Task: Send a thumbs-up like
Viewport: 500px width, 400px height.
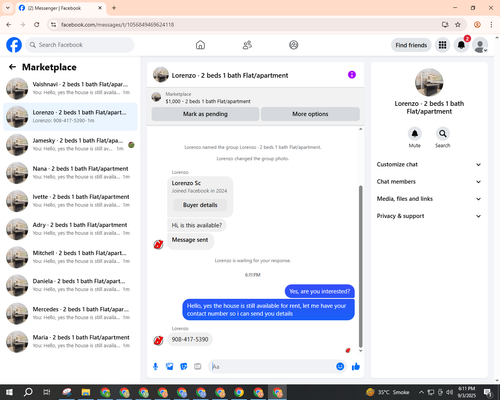Action: coord(356,367)
